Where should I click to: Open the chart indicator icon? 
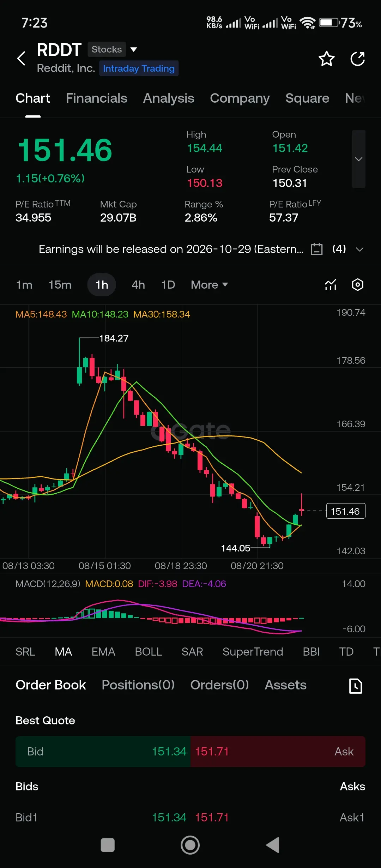tap(331, 284)
